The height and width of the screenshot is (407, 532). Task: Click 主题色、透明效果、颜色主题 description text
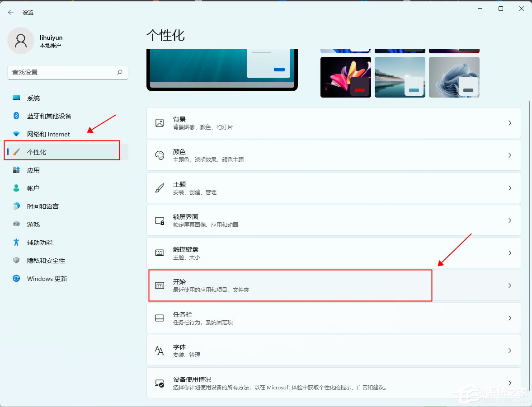(x=208, y=160)
